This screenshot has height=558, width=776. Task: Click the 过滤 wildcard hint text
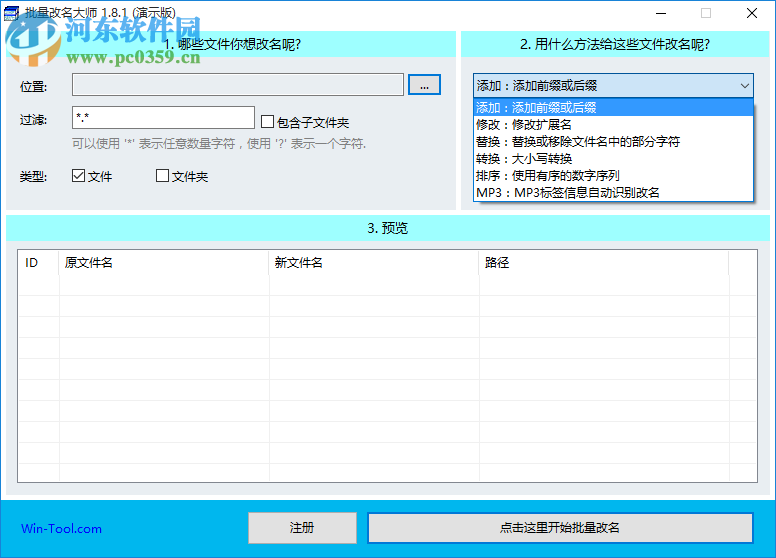(x=219, y=144)
